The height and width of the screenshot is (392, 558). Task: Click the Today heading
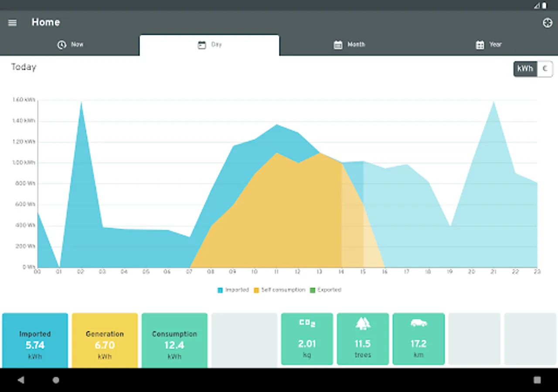tap(24, 67)
